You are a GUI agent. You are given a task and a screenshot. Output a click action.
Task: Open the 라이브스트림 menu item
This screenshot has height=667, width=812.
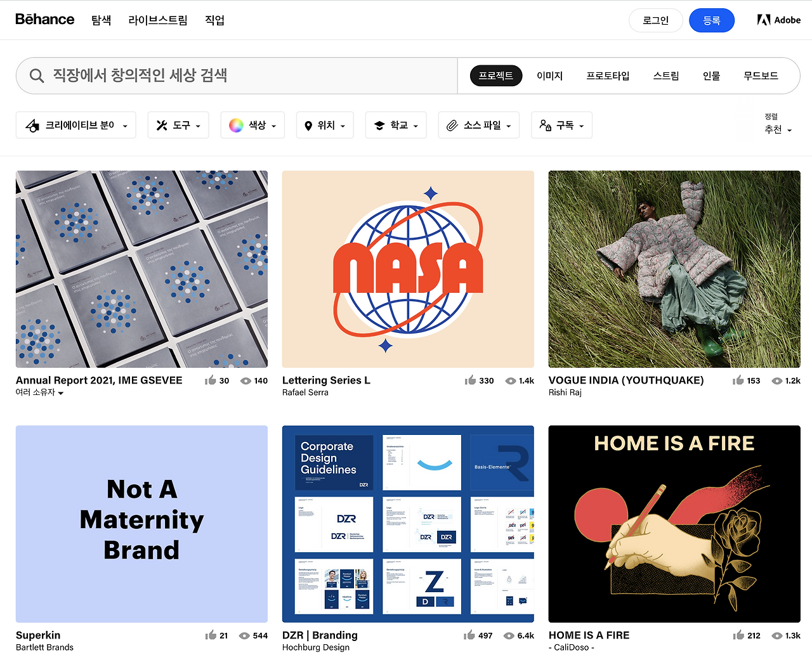tap(158, 20)
